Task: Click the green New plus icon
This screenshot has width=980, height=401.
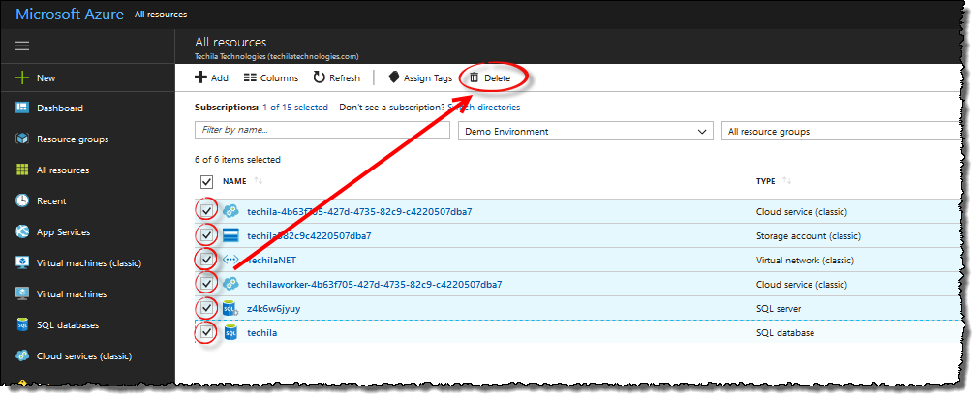Action: tap(22, 77)
